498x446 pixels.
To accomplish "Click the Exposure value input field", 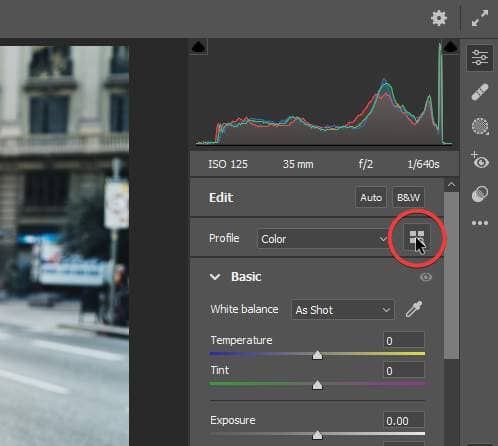I will coord(404,420).
